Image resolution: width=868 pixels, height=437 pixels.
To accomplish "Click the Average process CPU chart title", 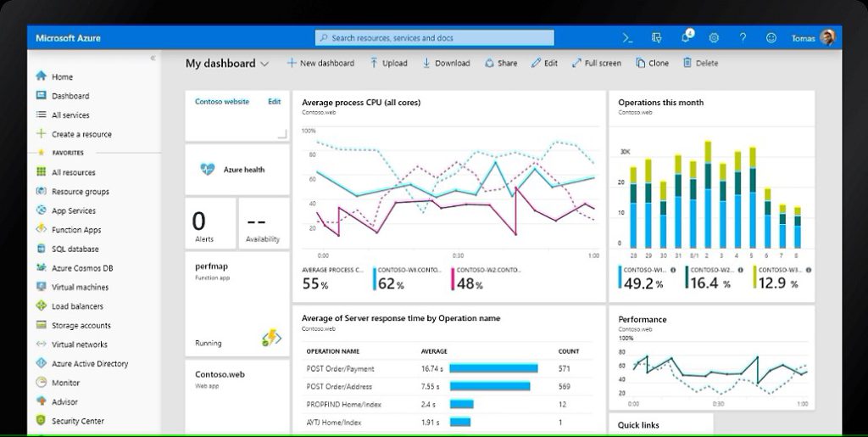I will coord(361,103).
